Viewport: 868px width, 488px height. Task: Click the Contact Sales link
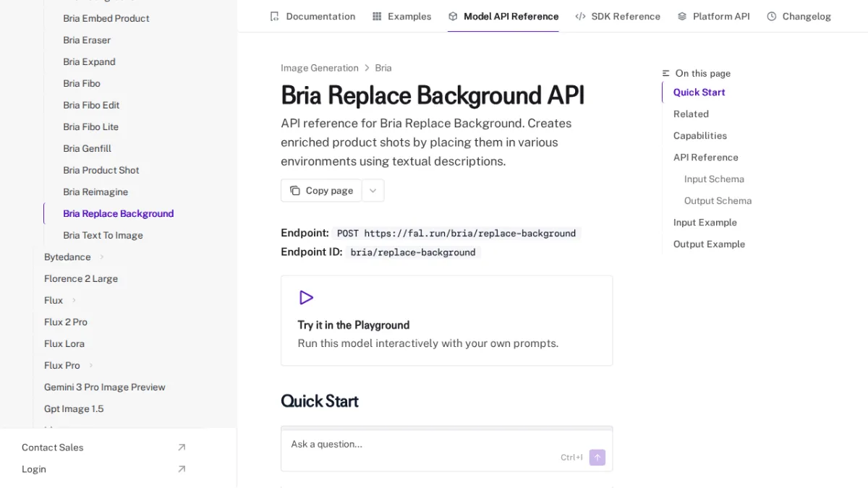(x=53, y=448)
